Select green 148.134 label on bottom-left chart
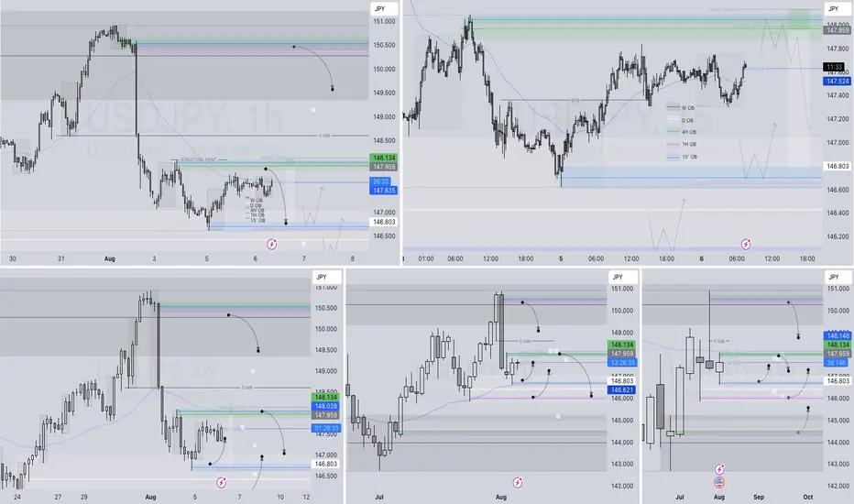The width and height of the screenshot is (854, 504). click(325, 397)
